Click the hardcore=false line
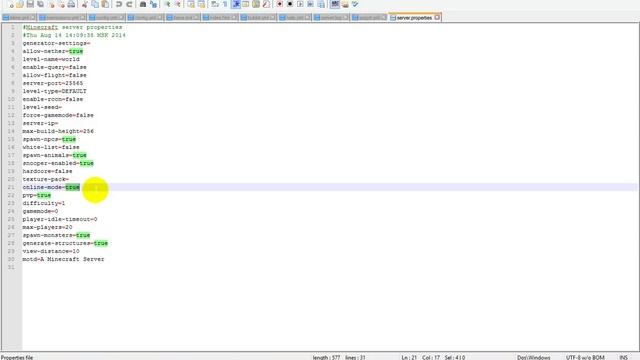This screenshot has width=640, height=360. click(47, 171)
